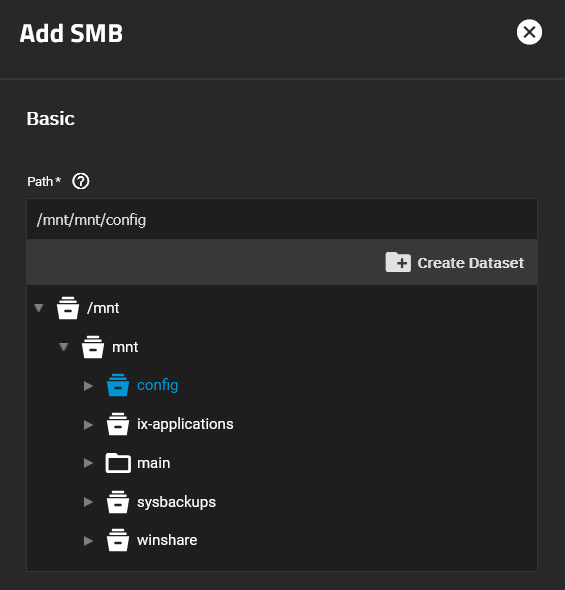Select the sysbackups tree entry

[x=176, y=502]
